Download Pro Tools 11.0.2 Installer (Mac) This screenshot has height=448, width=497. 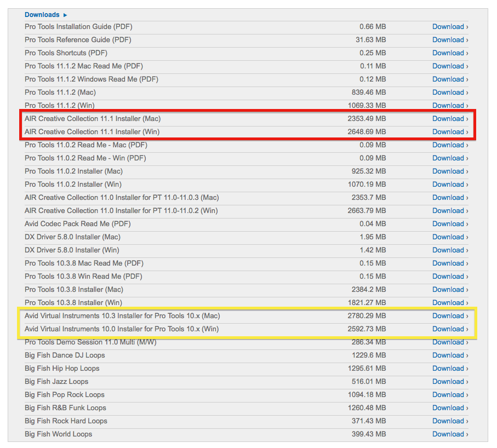[x=450, y=171]
